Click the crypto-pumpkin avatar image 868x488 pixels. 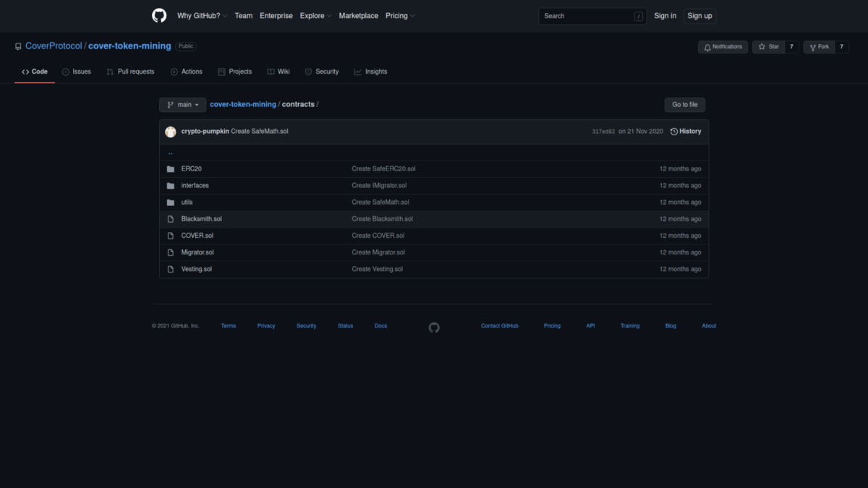point(171,132)
